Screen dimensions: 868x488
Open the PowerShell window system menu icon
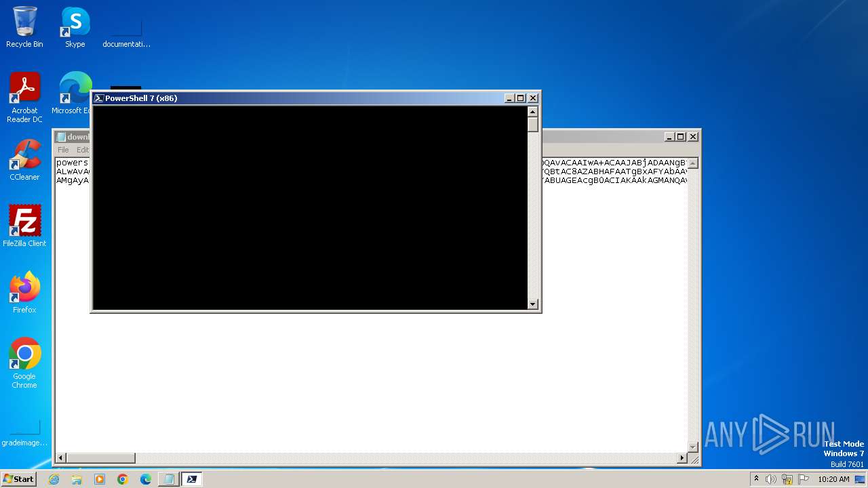point(98,98)
